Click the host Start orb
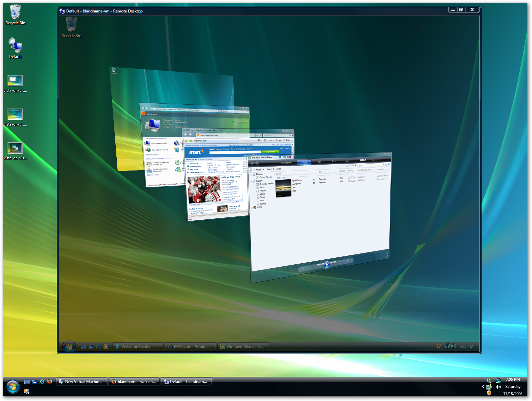The width and height of the screenshot is (532, 401). click(x=13, y=387)
